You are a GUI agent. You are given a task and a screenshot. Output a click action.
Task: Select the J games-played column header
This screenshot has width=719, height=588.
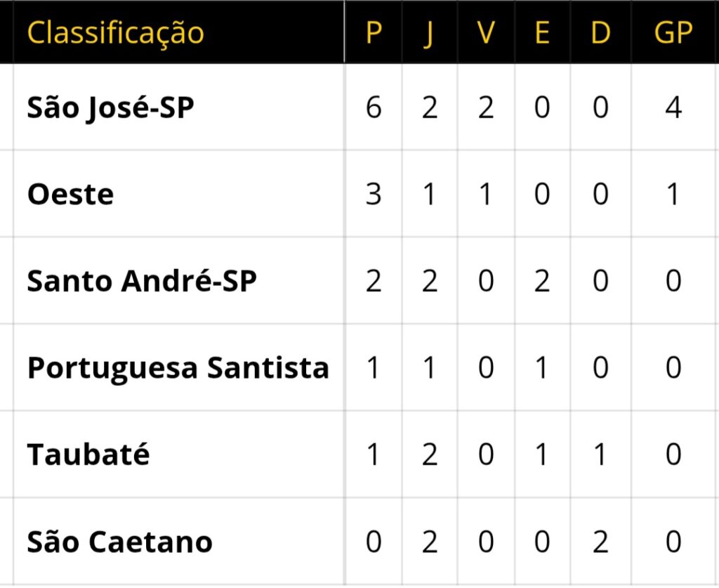pyautogui.click(x=429, y=32)
